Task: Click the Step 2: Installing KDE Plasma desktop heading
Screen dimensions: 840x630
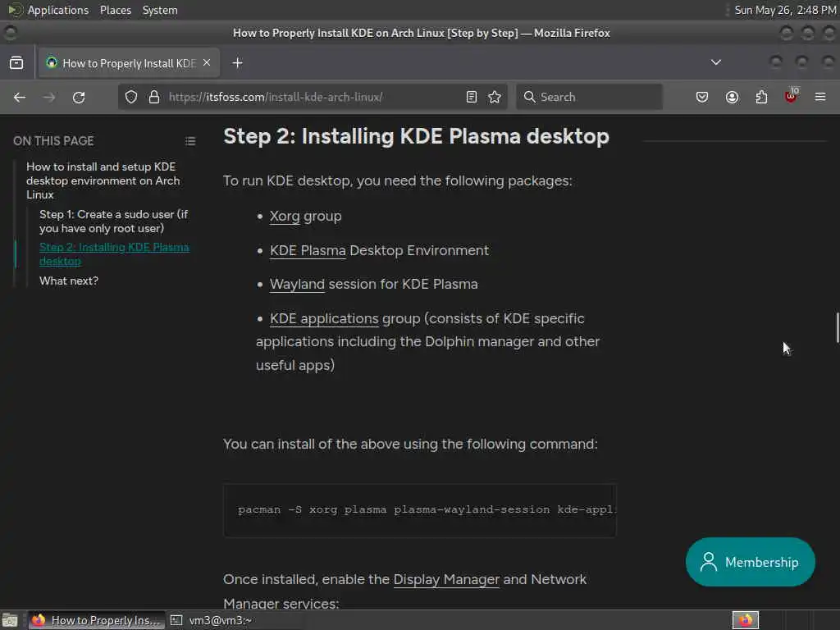Action: click(x=416, y=136)
